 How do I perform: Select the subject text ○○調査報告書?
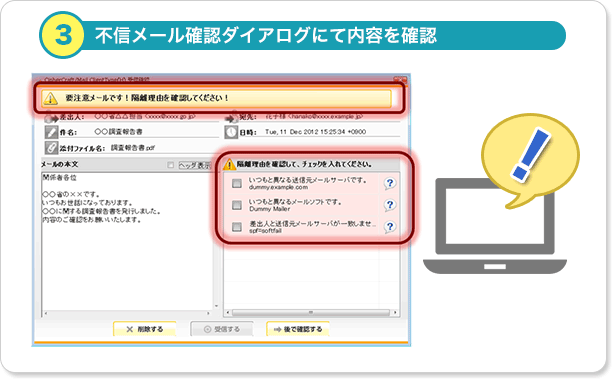[118, 132]
